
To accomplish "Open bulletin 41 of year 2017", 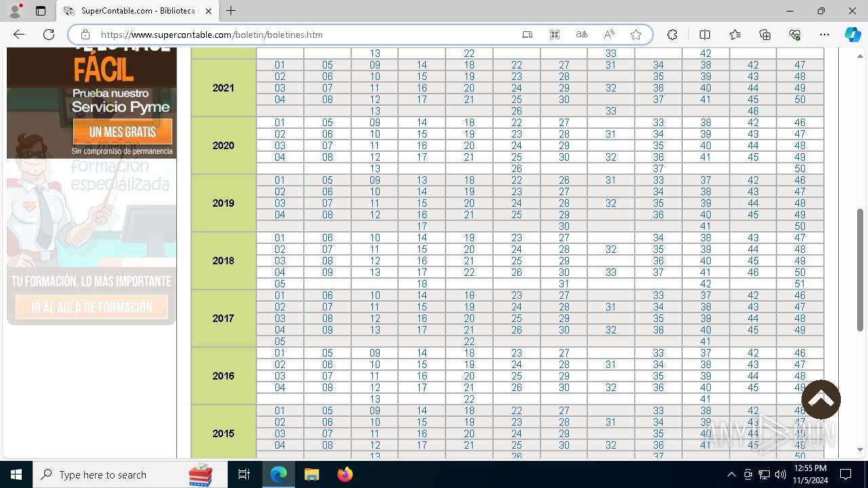I will (x=706, y=342).
